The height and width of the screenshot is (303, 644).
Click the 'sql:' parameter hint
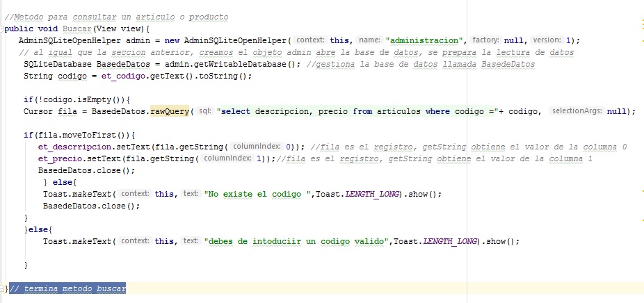pyautogui.click(x=204, y=111)
